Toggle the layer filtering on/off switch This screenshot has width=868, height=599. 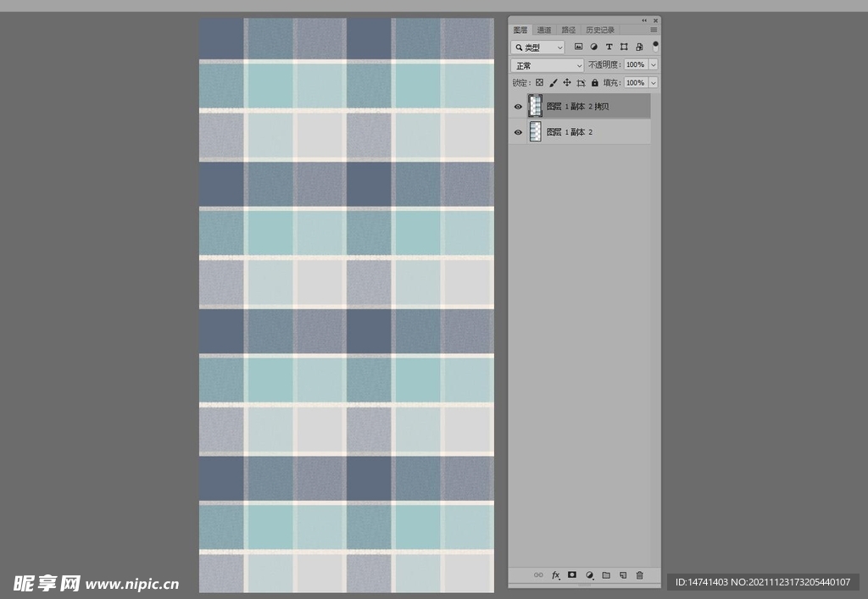(x=655, y=47)
